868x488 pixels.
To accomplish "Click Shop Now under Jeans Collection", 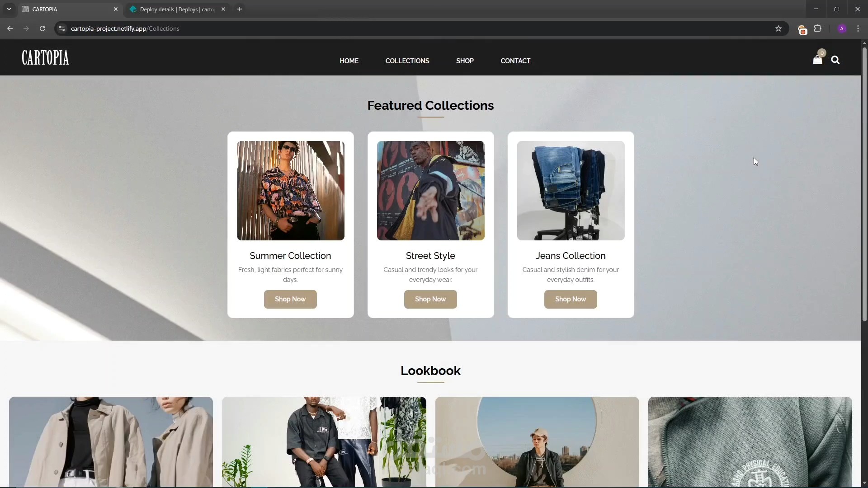I will click(571, 299).
